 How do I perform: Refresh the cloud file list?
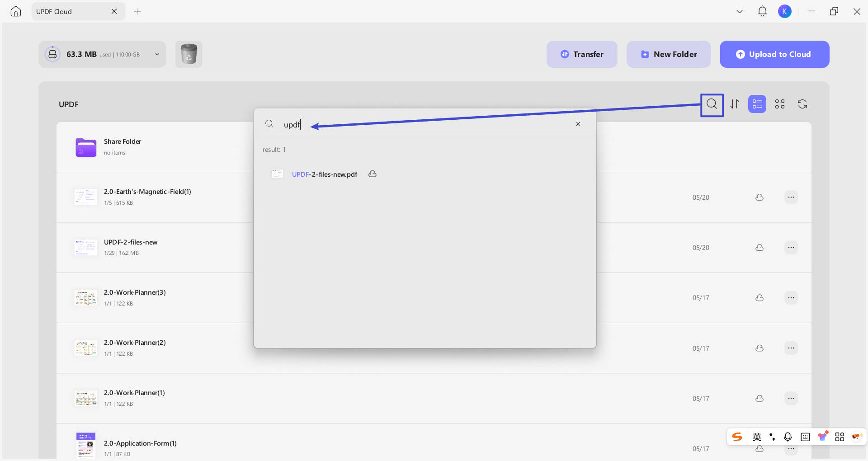802,104
